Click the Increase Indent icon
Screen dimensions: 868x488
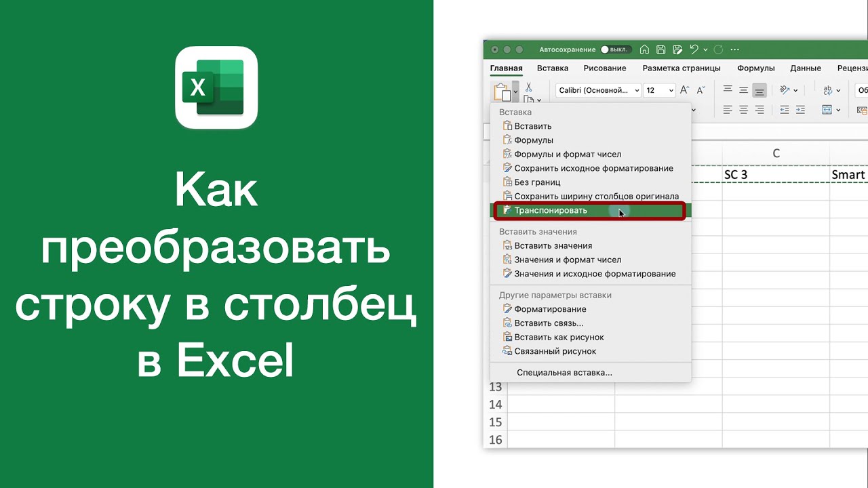[801, 109]
